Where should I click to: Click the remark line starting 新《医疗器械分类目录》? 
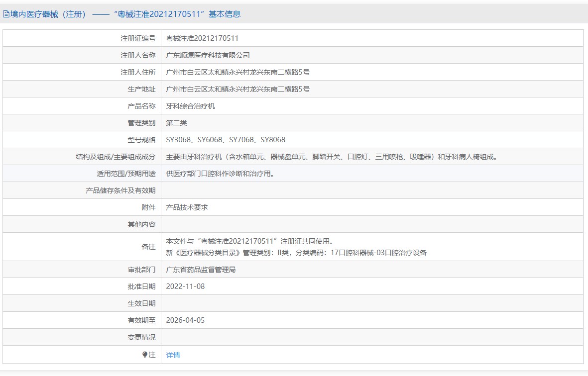(x=296, y=253)
